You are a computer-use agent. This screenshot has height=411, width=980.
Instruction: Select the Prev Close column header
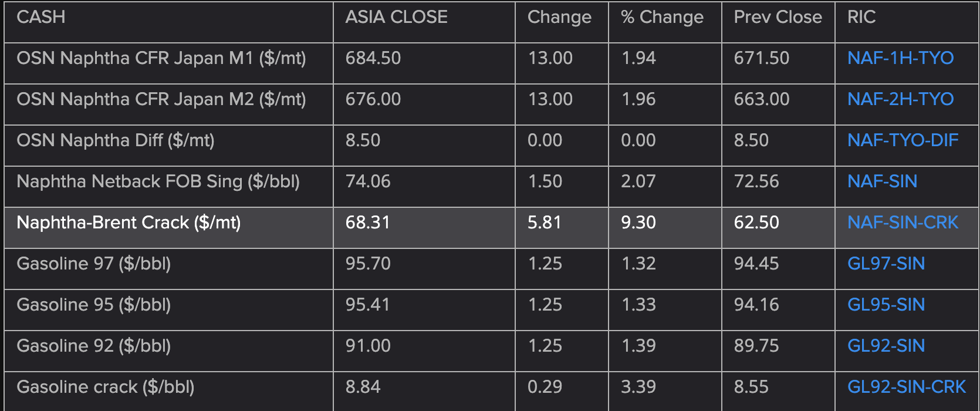pyautogui.click(x=778, y=17)
